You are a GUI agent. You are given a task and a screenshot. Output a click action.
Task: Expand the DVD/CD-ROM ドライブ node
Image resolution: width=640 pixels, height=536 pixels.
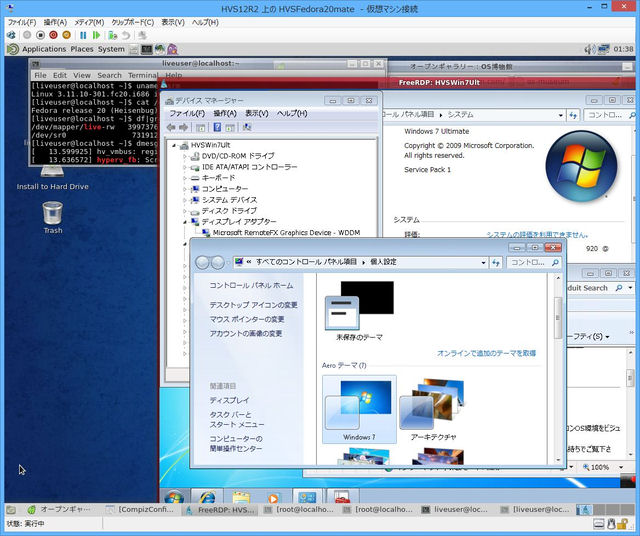coord(184,156)
